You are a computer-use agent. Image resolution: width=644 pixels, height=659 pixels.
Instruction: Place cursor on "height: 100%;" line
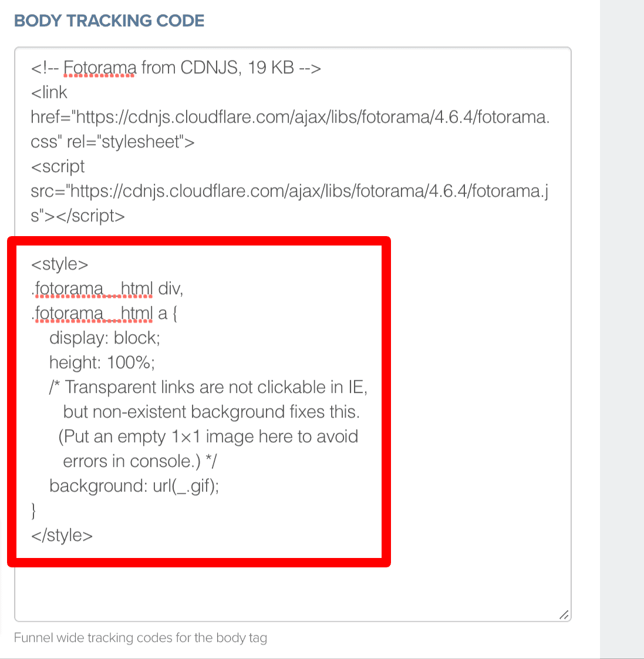tap(102, 363)
